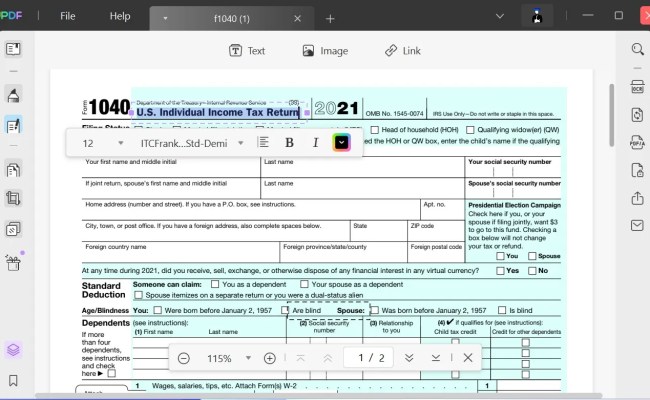Zoom out with the minus icon
The height and width of the screenshot is (400, 650).
click(184, 358)
